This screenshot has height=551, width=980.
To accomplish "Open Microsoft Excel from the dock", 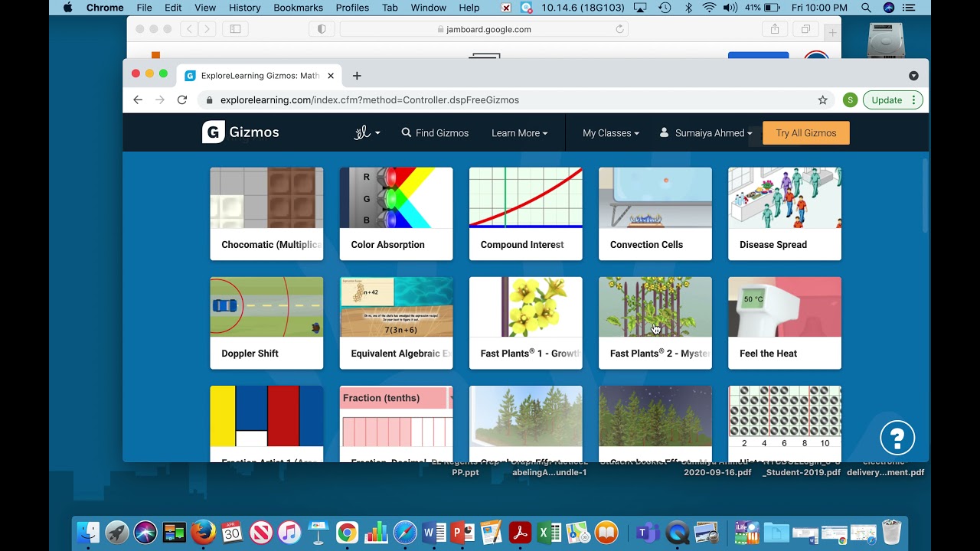I will [x=549, y=532].
